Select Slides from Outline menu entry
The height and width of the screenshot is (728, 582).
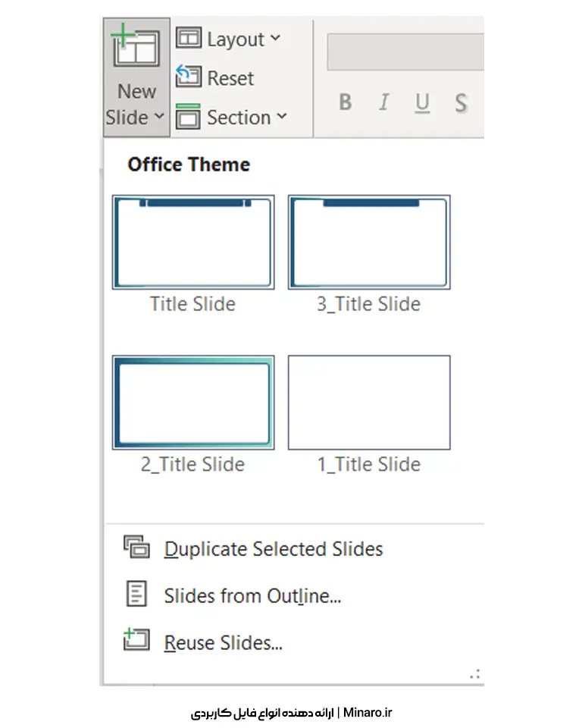click(252, 596)
